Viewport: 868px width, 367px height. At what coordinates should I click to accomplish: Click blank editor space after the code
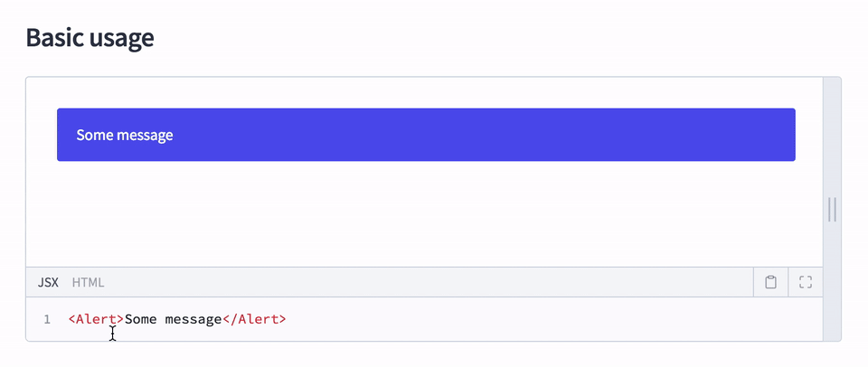click(553, 319)
